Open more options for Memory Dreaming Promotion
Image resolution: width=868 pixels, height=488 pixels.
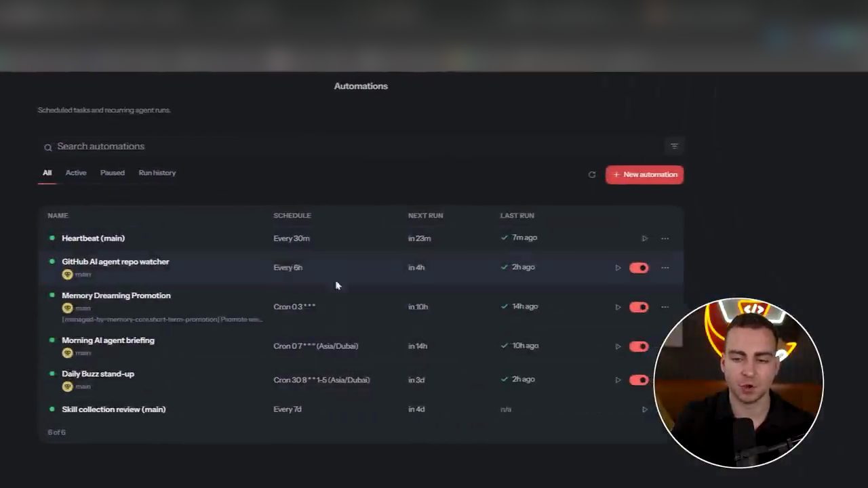pyautogui.click(x=665, y=307)
